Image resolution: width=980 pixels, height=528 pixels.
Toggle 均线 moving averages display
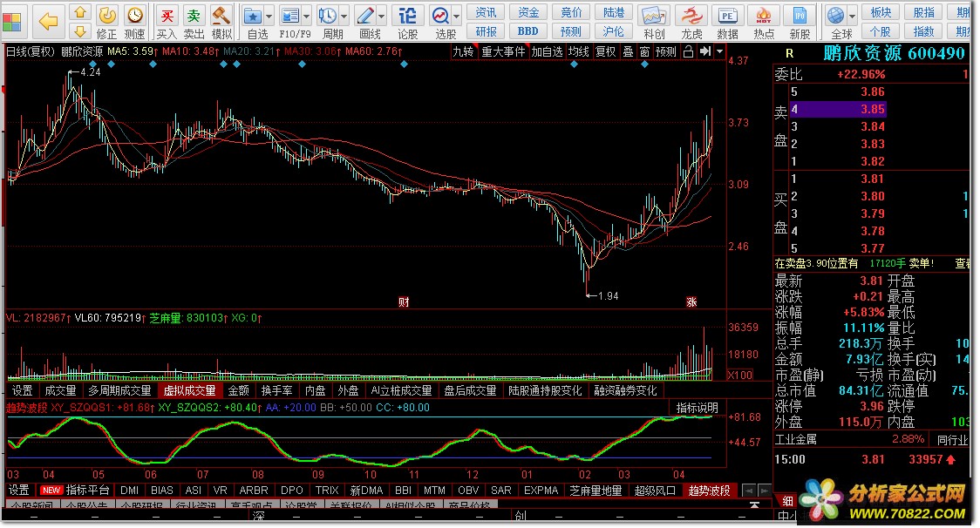coord(579,52)
